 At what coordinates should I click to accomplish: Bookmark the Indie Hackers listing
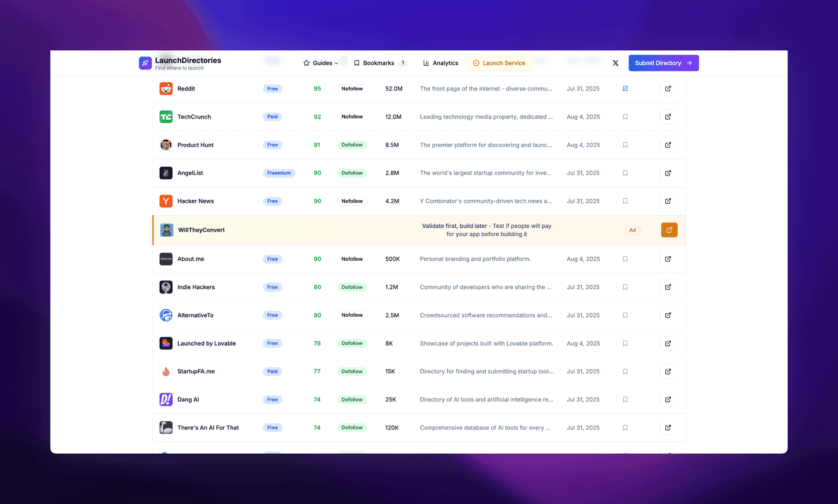point(625,287)
